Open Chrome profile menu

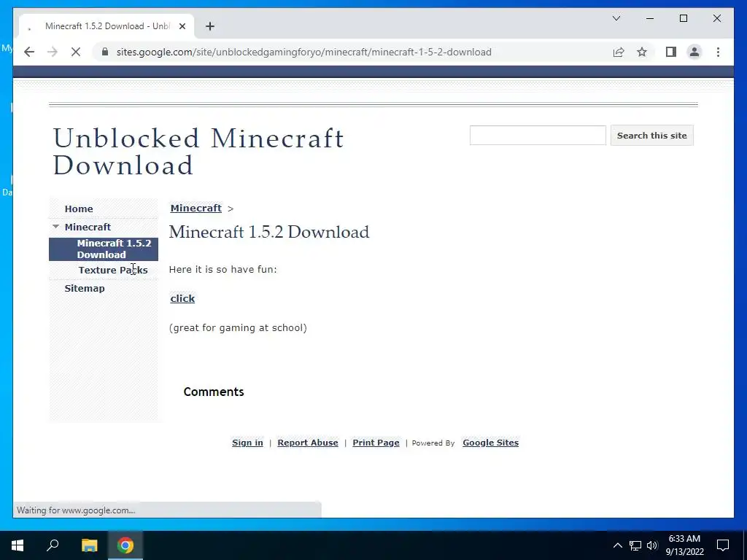pos(694,52)
